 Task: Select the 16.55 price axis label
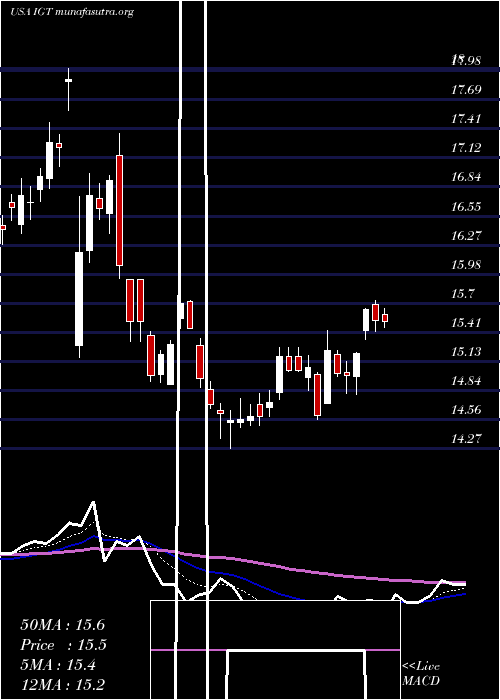466,206
